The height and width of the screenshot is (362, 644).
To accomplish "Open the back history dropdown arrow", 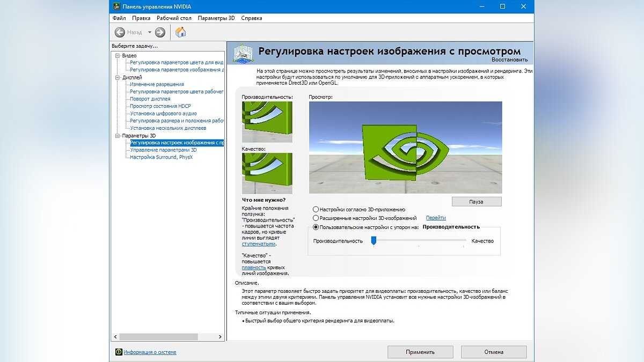I will (150, 32).
